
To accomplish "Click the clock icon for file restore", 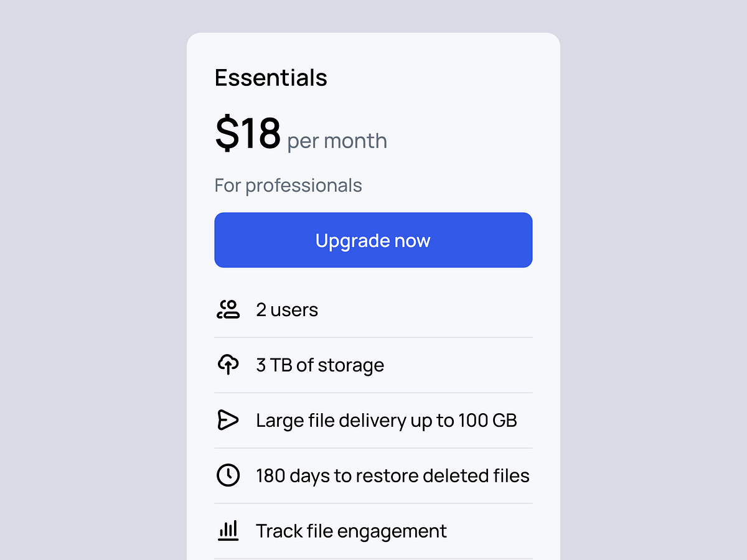I will [x=228, y=475].
